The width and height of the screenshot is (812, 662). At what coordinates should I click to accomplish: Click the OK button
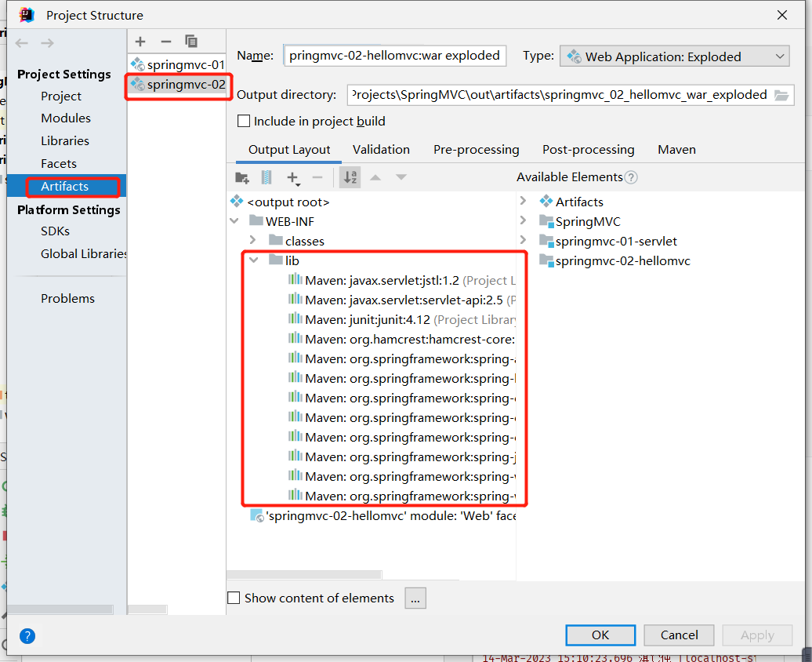click(600, 635)
